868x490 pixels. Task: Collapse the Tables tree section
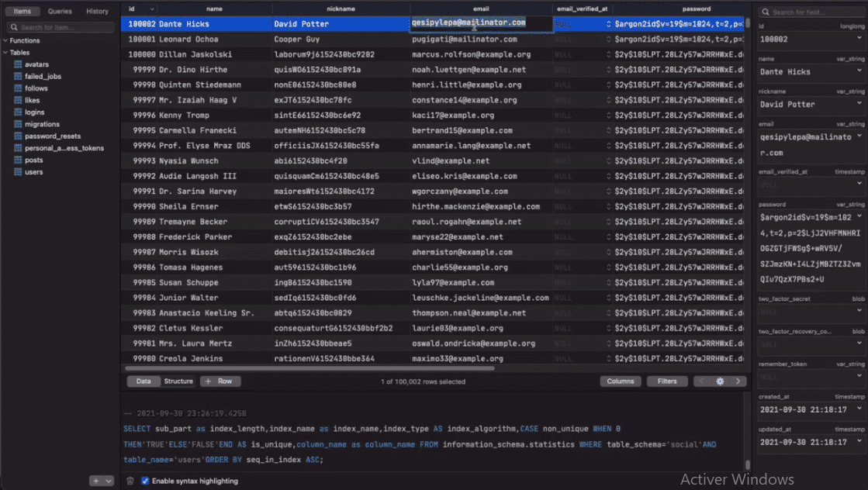coord(5,53)
